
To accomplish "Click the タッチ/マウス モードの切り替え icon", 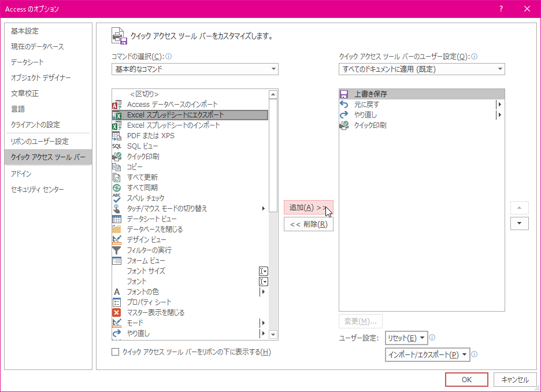I will pyautogui.click(x=117, y=208).
